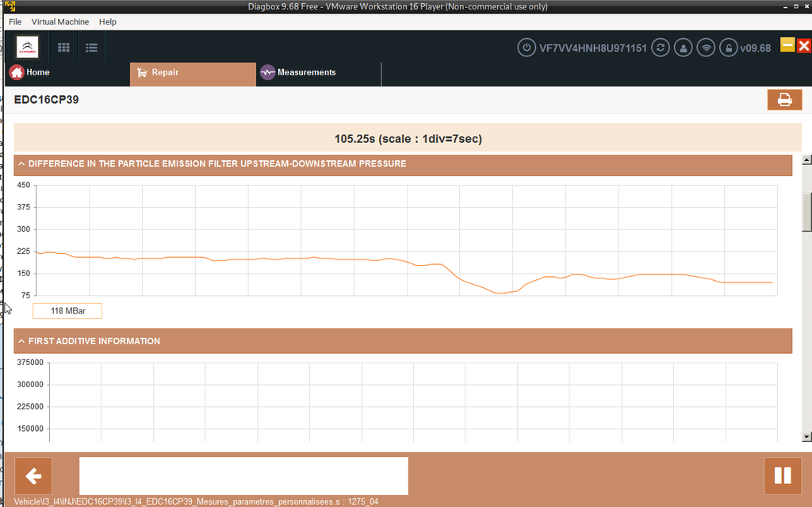Switch to the Measurements tab
The width and height of the screenshot is (812, 507).
298,72
